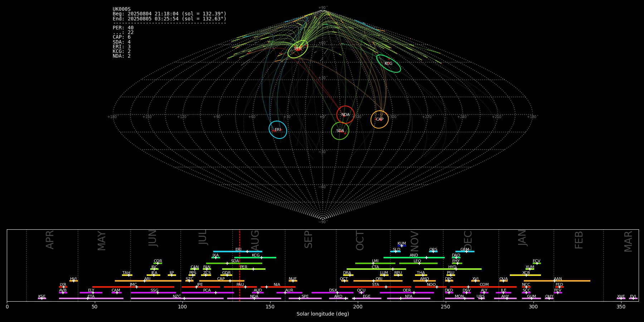
Task: Select the AND shower bar in timeline
Action: coord(414,258)
